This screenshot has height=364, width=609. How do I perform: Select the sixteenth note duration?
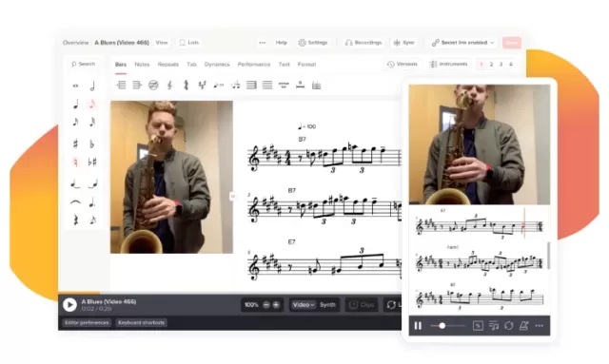pyautogui.click(x=75, y=123)
